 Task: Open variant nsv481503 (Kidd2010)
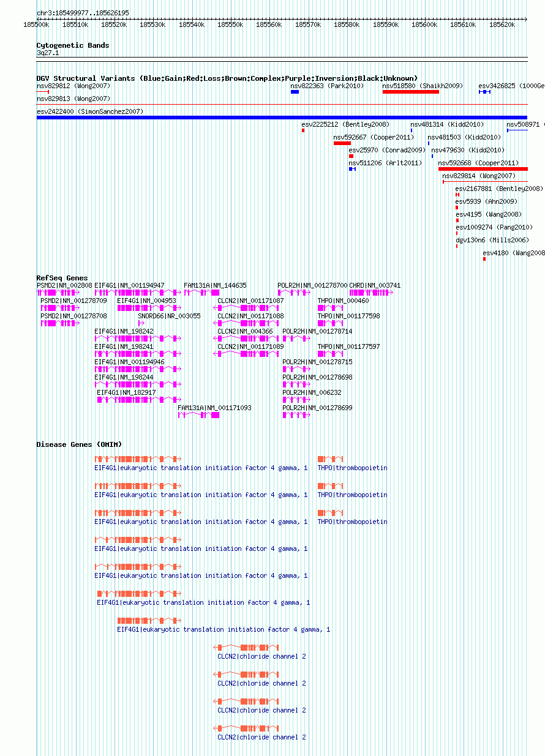click(464, 138)
